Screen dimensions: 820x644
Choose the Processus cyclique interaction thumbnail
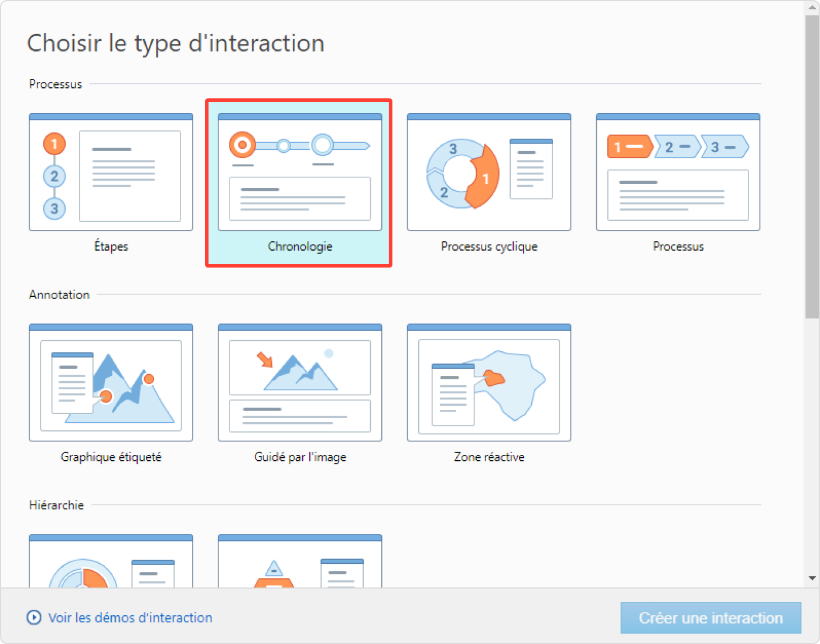489,172
